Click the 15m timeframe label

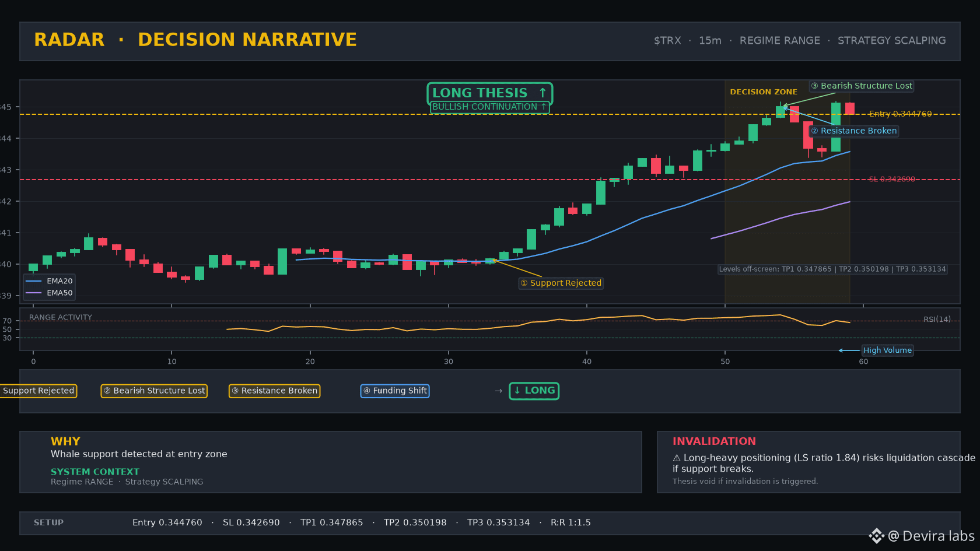click(710, 40)
